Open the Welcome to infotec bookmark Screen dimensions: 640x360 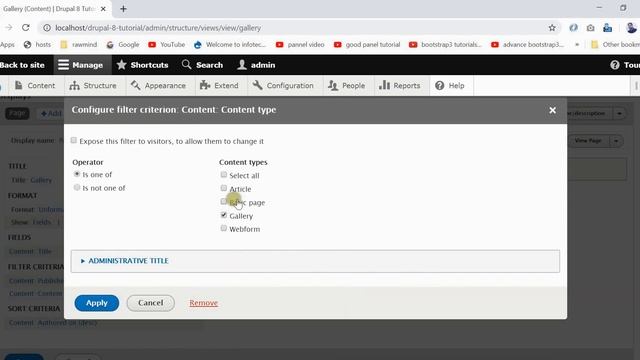pos(230,44)
